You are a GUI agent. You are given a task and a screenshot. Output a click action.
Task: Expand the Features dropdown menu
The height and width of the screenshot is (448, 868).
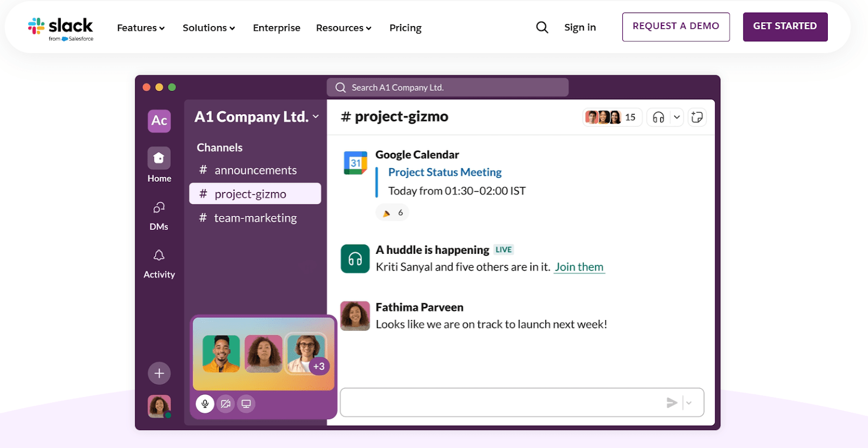[x=141, y=28]
